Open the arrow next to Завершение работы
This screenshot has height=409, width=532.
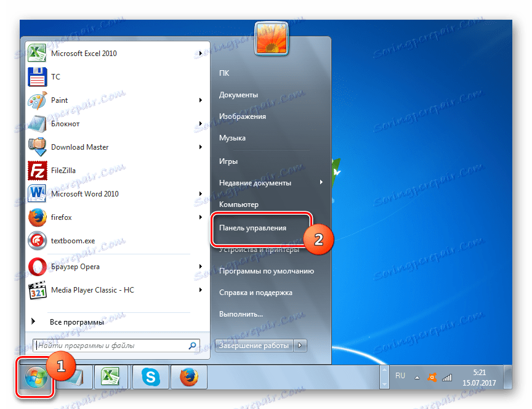point(300,346)
